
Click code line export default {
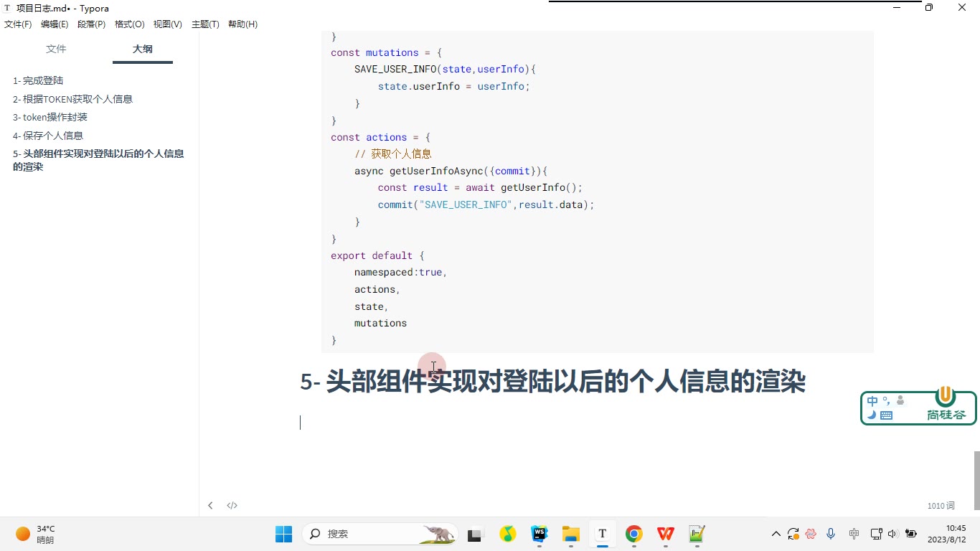(x=377, y=255)
